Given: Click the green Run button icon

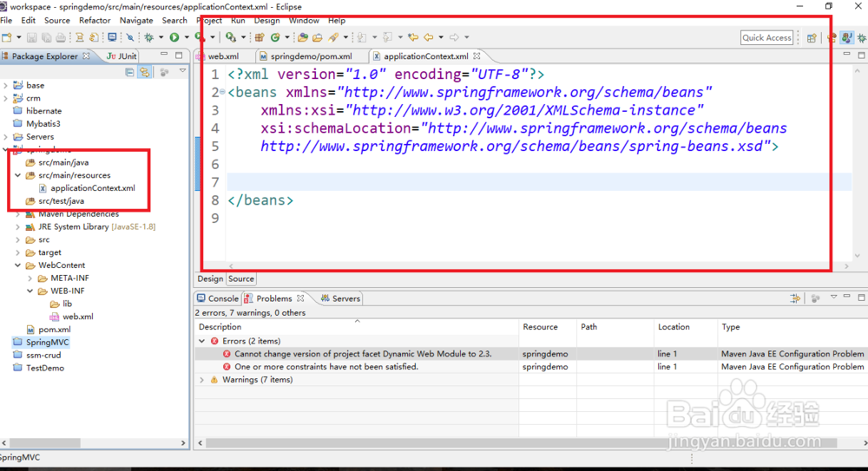Looking at the screenshot, I should [174, 37].
